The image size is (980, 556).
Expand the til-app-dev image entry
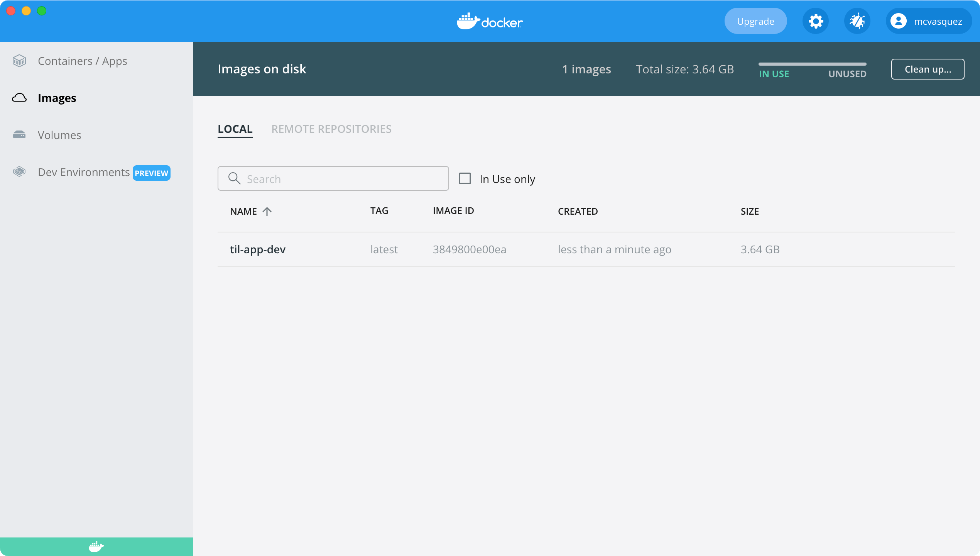pyautogui.click(x=258, y=249)
